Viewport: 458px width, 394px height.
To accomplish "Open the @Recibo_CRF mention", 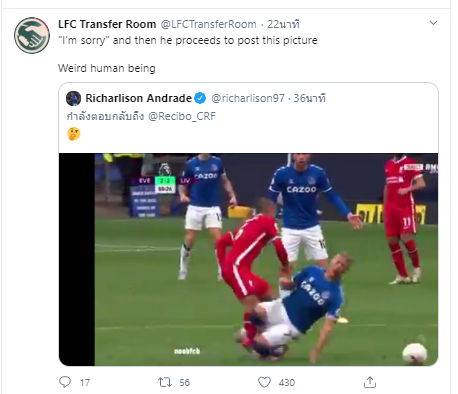I will (182, 116).
